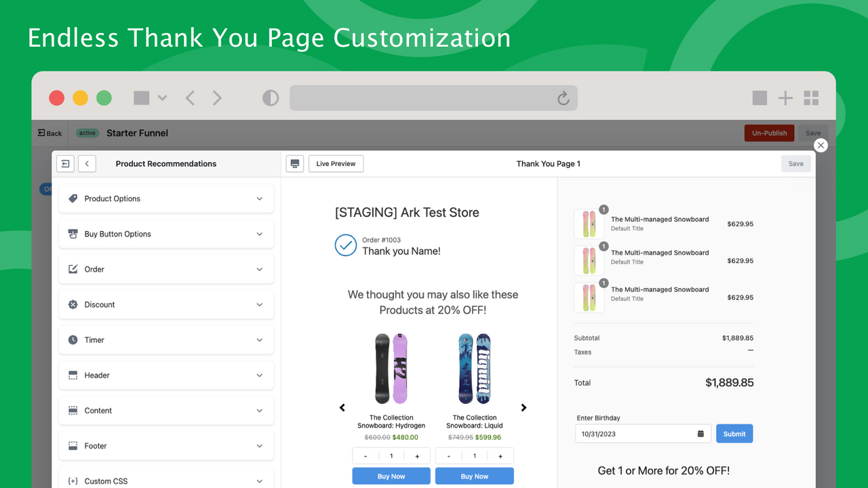Click the exit editor icon near Product Recommendations

tap(65, 163)
